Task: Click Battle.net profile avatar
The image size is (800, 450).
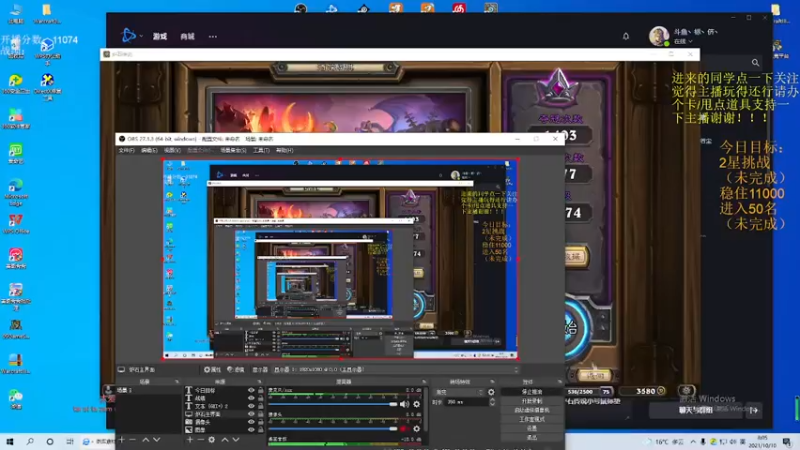Action: click(659, 36)
